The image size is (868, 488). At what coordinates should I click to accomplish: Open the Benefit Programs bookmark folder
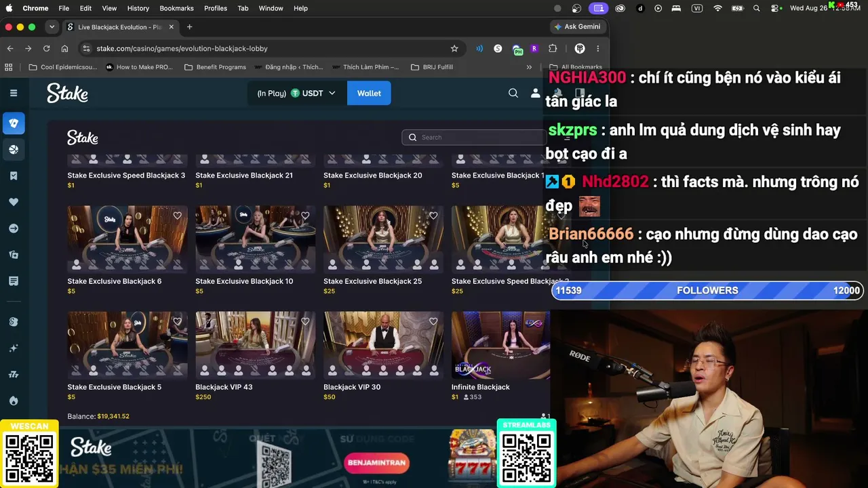(x=215, y=67)
